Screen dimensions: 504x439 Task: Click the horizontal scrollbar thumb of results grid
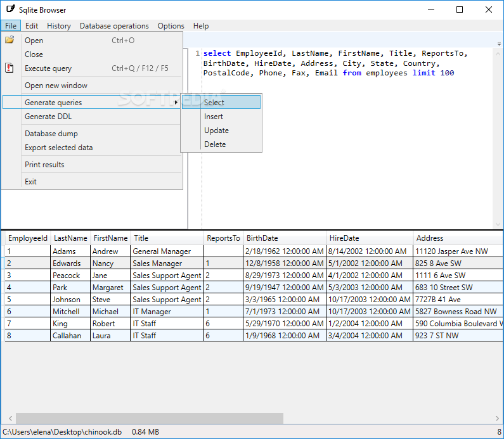[150, 418]
